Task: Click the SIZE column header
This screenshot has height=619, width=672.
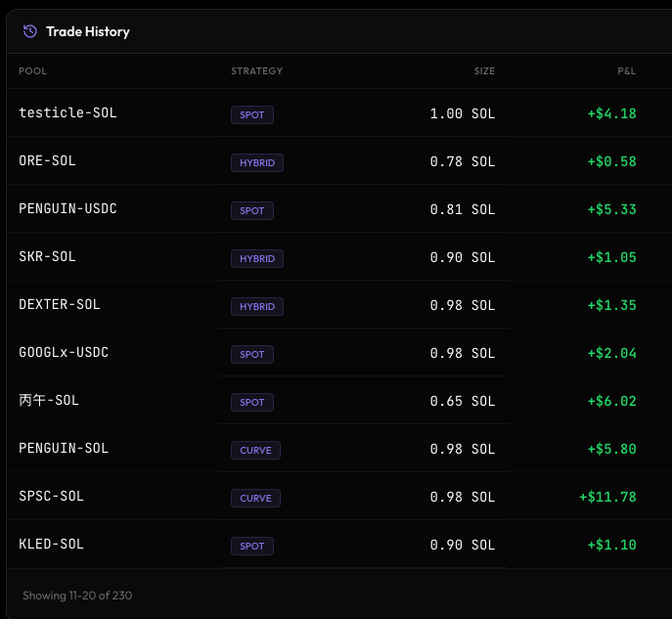Action: tap(484, 71)
